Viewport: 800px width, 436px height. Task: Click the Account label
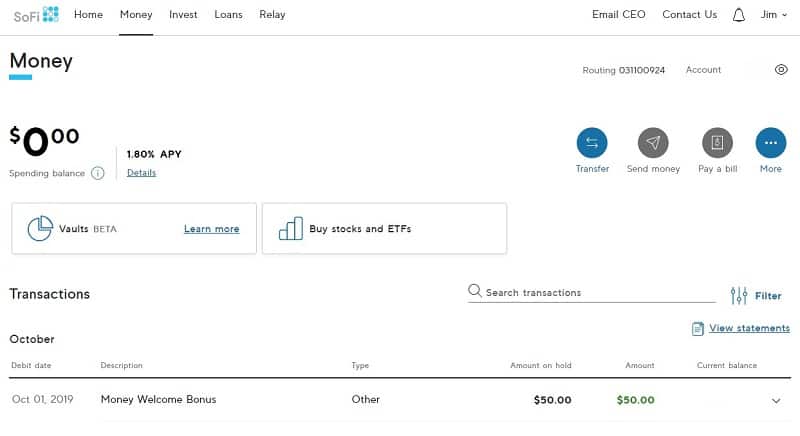(703, 70)
